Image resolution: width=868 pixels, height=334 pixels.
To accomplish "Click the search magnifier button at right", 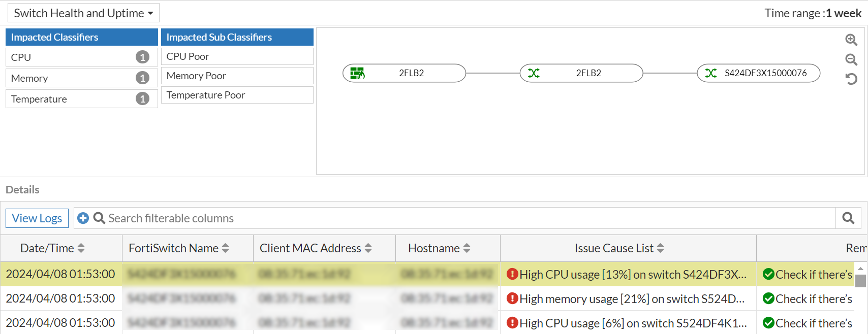I will click(x=848, y=218).
